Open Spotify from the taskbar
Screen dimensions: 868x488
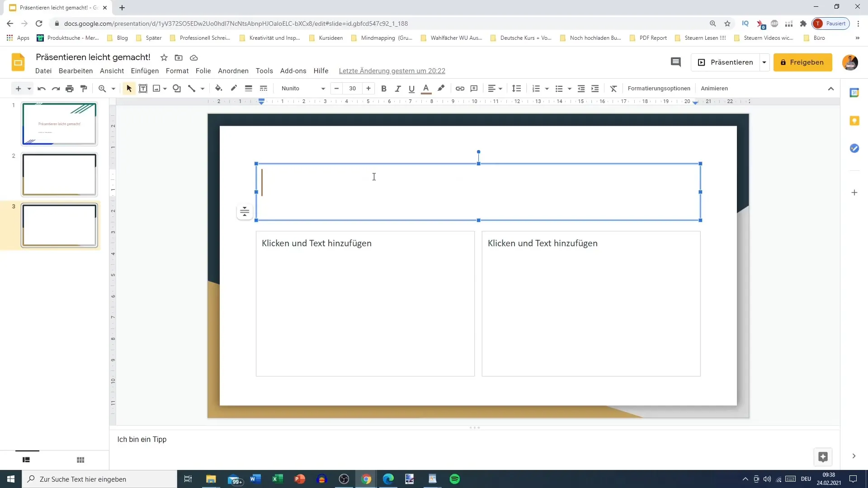pyautogui.click(x=455, y=479)
